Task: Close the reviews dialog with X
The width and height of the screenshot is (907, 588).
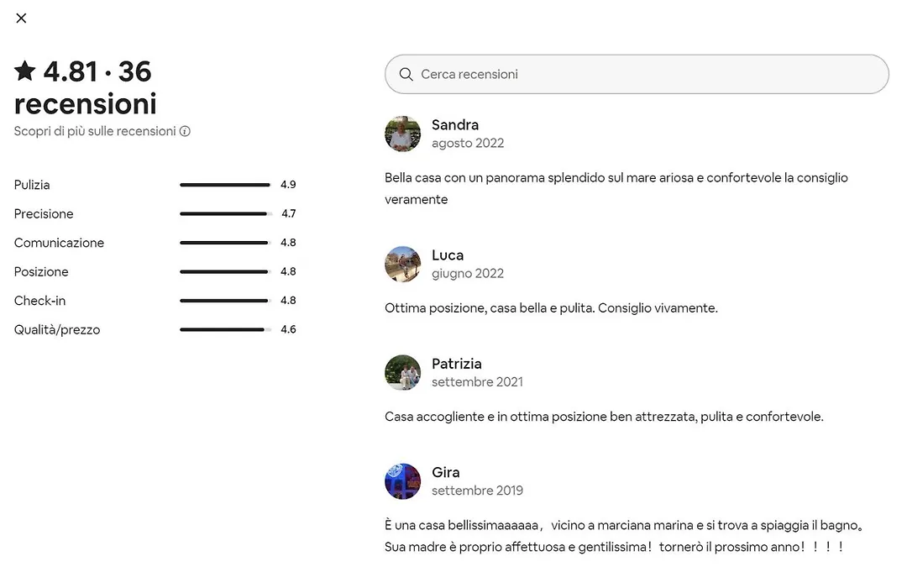Action: point(21,18)
